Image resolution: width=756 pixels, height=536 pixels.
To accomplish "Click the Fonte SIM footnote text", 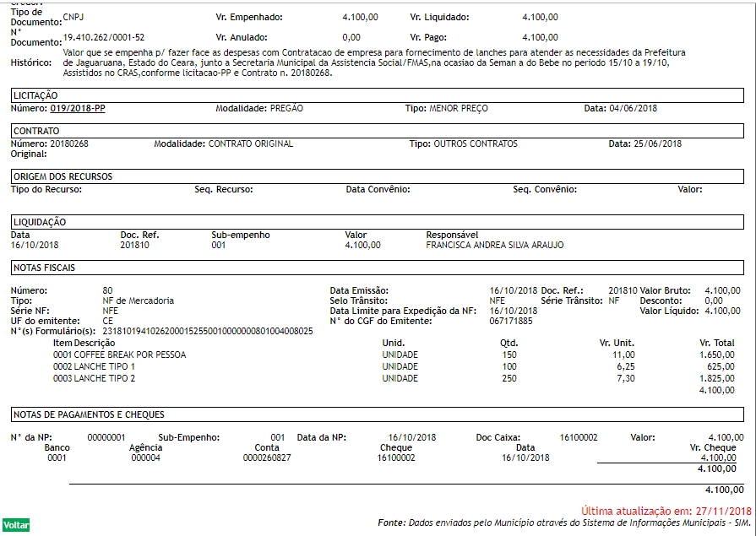I will (x=564, y=523).
